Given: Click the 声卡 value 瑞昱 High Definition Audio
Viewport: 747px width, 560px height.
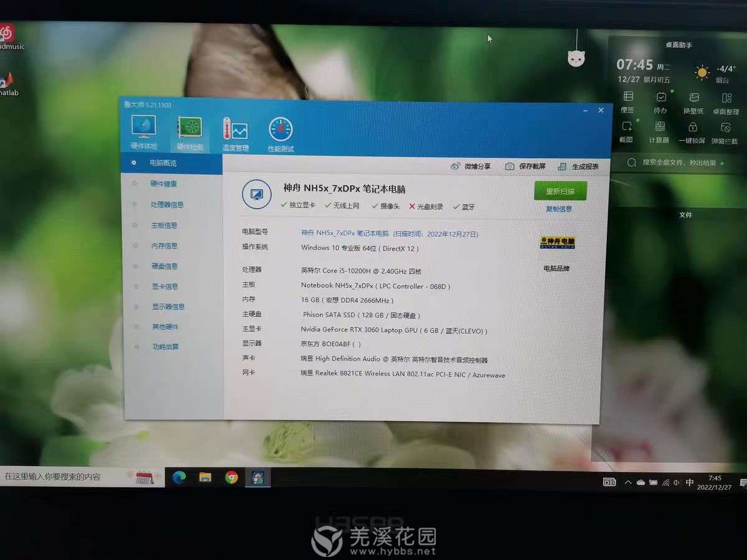Looking at the screenshot, I should (x=394, y=359).
